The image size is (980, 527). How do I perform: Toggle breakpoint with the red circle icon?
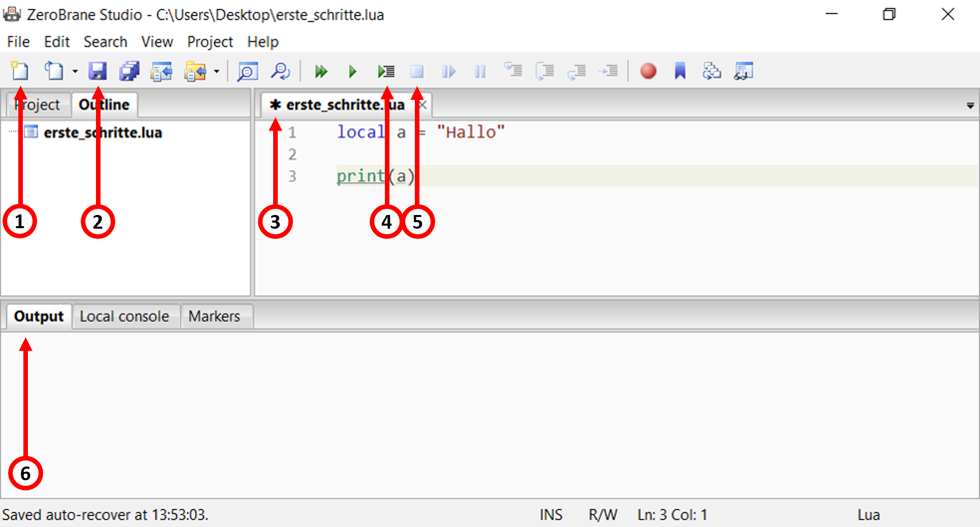648,71
